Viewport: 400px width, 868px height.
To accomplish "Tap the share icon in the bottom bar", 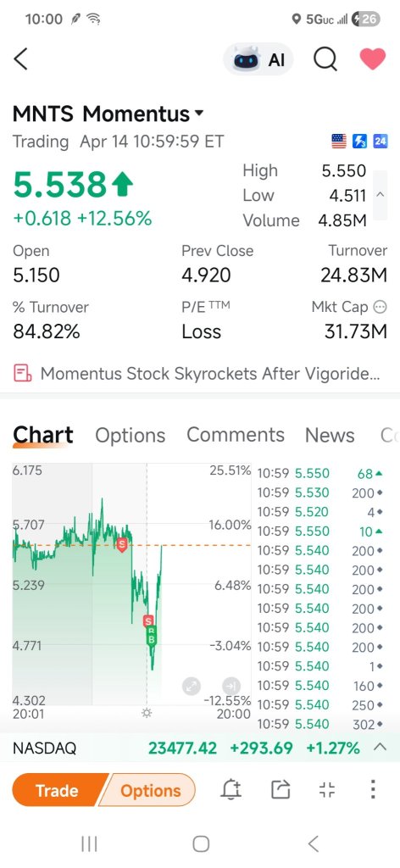I will [281, 789].
